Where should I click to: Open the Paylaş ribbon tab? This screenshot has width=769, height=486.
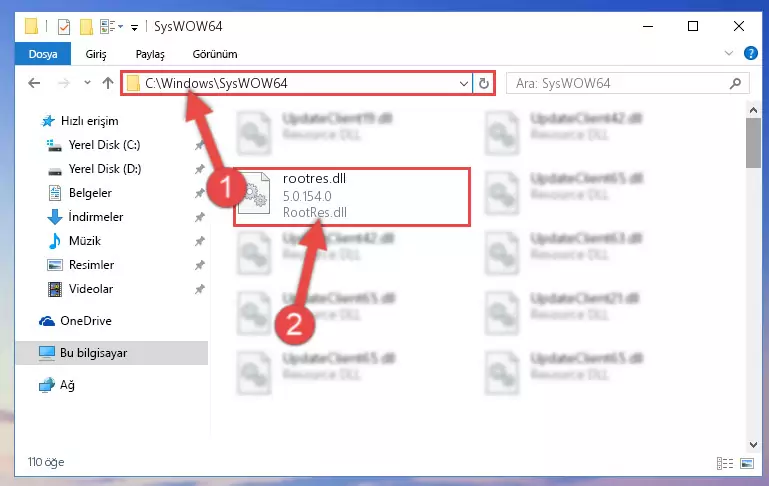point(150,54)
